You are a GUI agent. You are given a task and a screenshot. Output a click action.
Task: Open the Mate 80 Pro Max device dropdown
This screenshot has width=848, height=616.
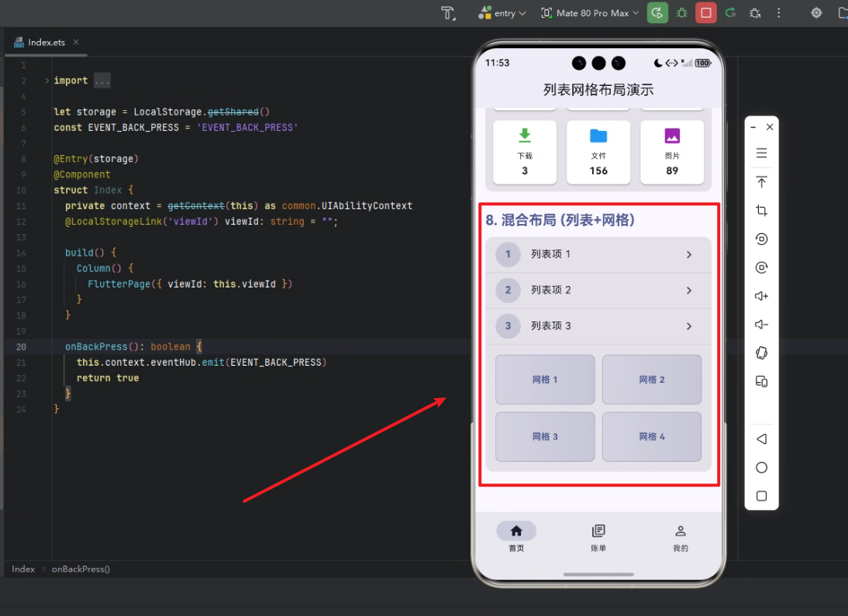590,13
